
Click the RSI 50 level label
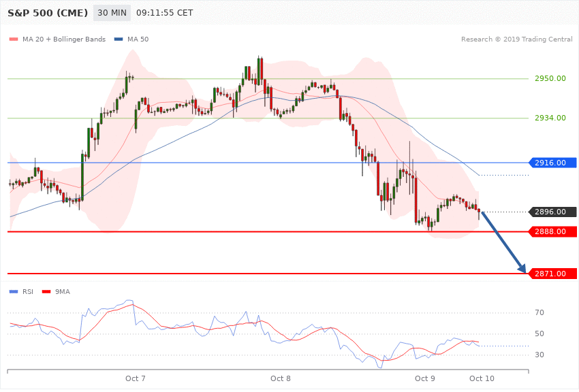click(x=539, y=333)
